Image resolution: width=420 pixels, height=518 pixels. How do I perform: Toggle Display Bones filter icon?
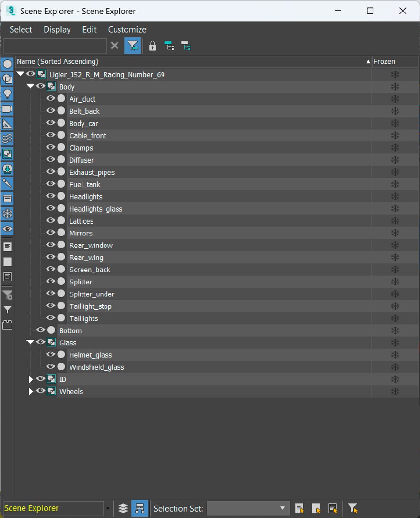pyautogui.click(x=7, y=184)
